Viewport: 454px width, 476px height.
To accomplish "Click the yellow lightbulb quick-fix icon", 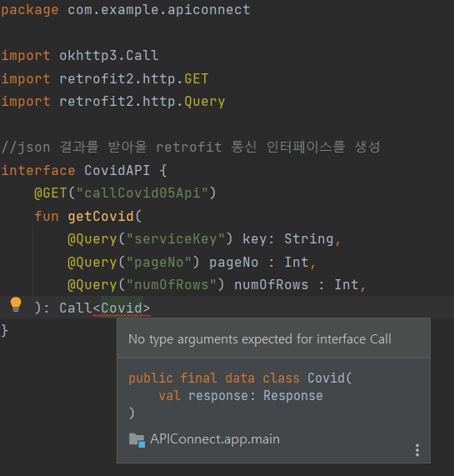I will pos(16,304).
